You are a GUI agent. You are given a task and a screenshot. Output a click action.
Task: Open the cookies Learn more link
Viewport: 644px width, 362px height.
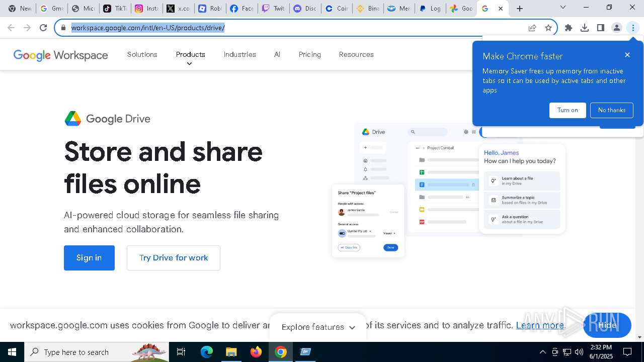[540, 325]
